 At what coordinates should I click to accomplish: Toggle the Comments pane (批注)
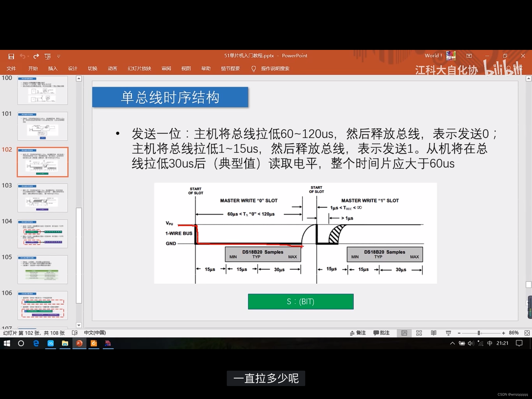[381, 333]
